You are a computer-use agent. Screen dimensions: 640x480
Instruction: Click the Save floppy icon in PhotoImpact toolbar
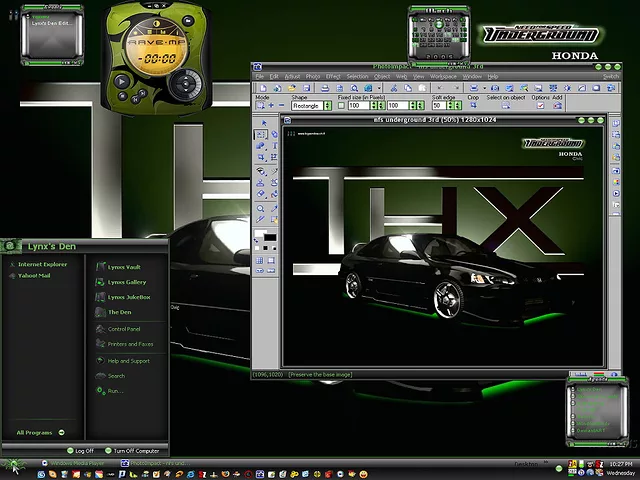tap(306, 88)
